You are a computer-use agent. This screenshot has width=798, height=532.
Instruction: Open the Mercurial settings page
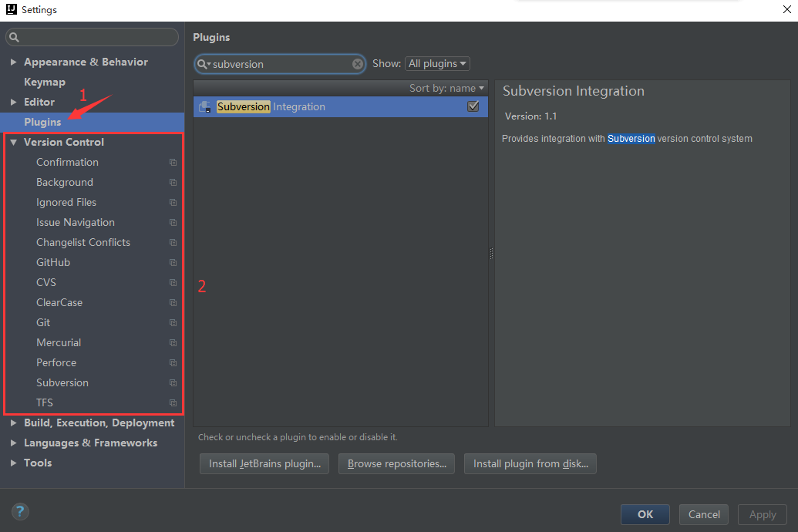click(59, 342)
